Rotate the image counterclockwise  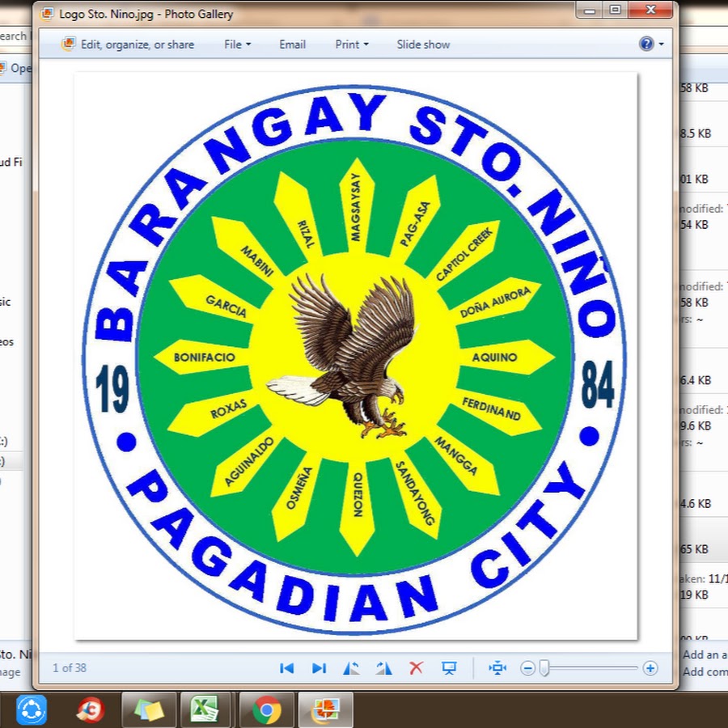(351, 668)
